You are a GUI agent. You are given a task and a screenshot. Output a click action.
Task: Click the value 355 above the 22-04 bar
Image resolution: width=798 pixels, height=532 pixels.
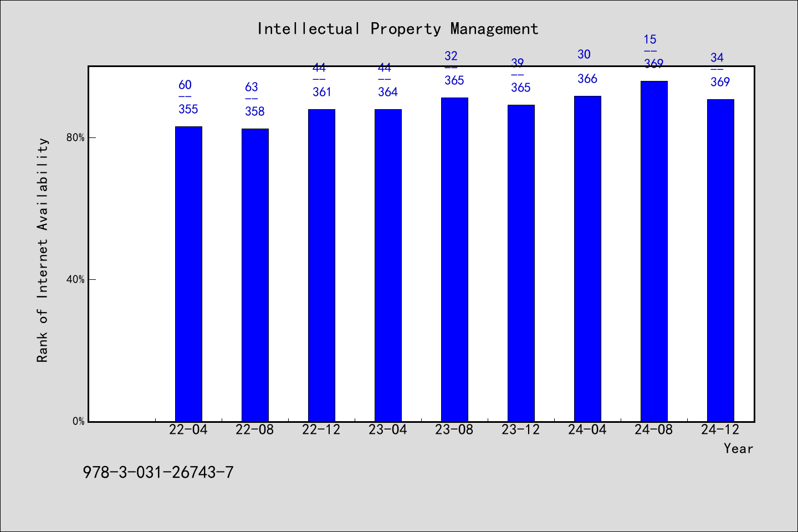coord(188,109)
